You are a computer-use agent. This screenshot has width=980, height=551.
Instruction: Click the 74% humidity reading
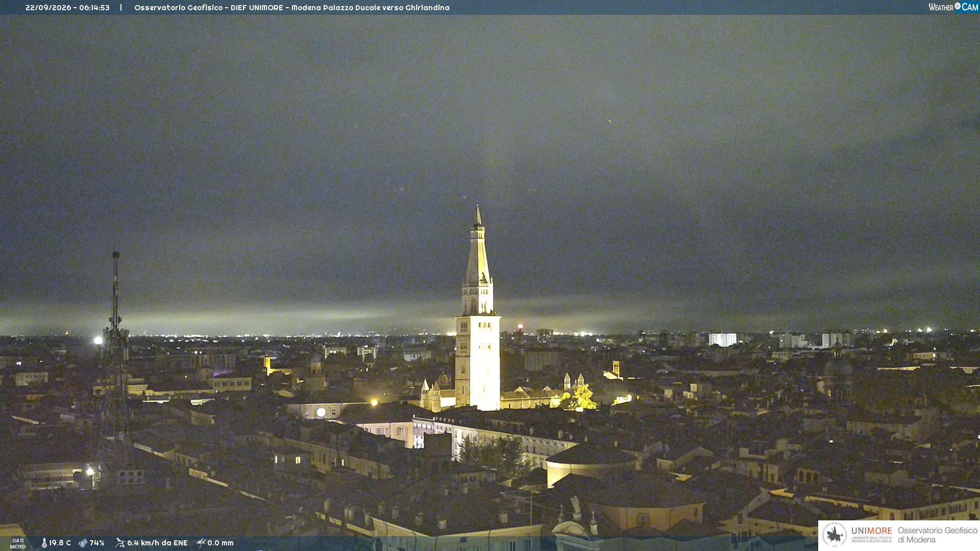coord(97,543)
